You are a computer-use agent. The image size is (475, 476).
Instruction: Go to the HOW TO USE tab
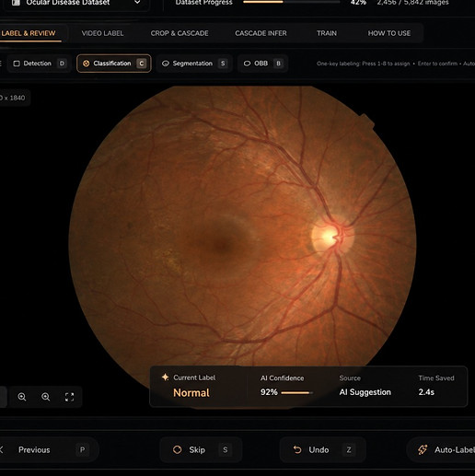coord(389,33)
